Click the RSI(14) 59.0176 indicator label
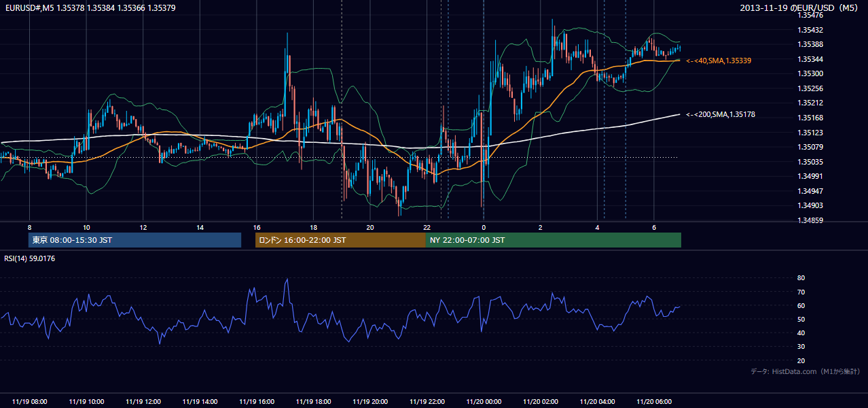Screen dimensions: 868x408 pyautogui.click(x=29, y=258)
